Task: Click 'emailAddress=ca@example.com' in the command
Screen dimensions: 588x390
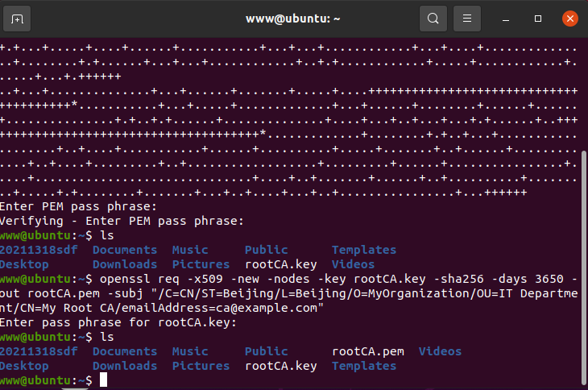Action: [219, 308]
